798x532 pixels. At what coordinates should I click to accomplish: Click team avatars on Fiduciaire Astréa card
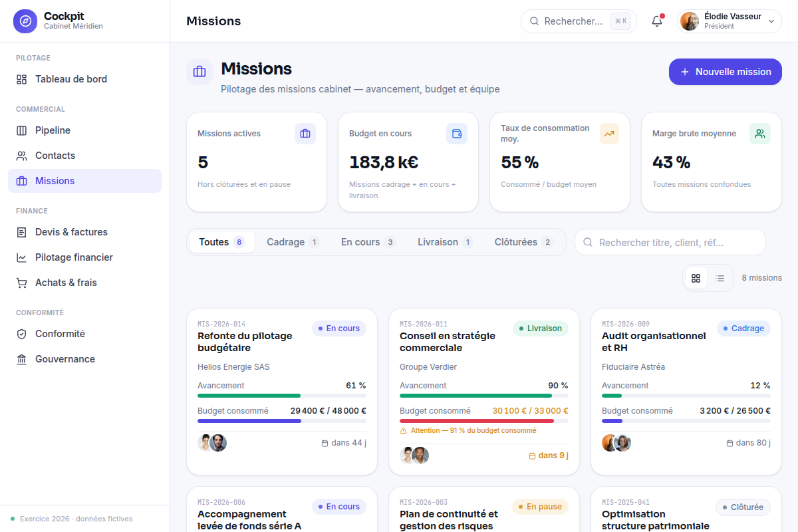(616, 443)
